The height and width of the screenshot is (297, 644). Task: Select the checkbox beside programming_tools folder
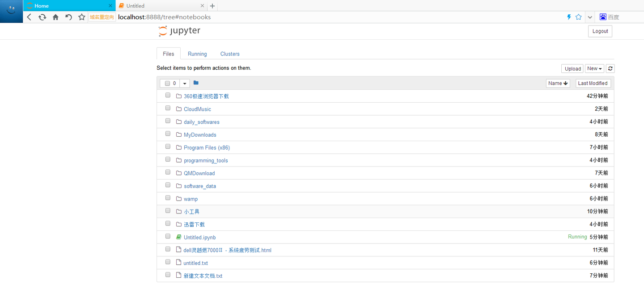[168, 159]
